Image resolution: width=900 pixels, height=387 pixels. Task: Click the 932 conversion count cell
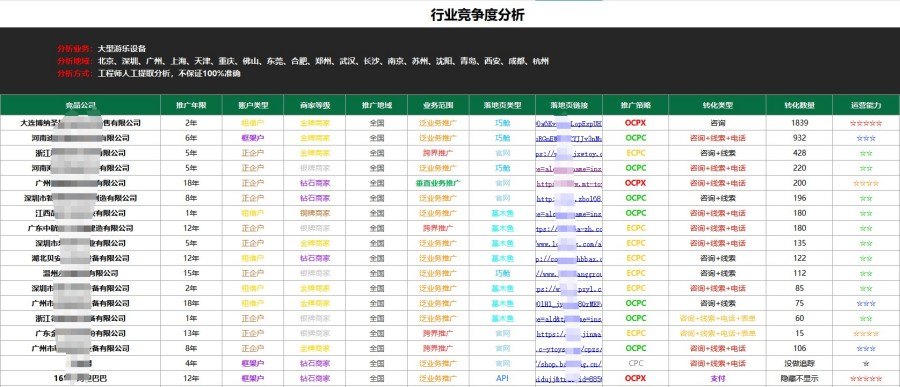pyautogui.click(x=800, y=138)
